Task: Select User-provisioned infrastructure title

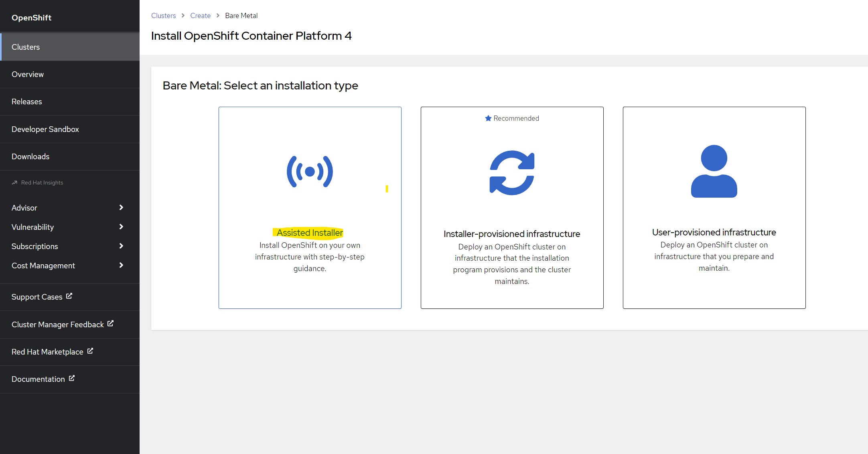Action: click(x=714, y=232)
